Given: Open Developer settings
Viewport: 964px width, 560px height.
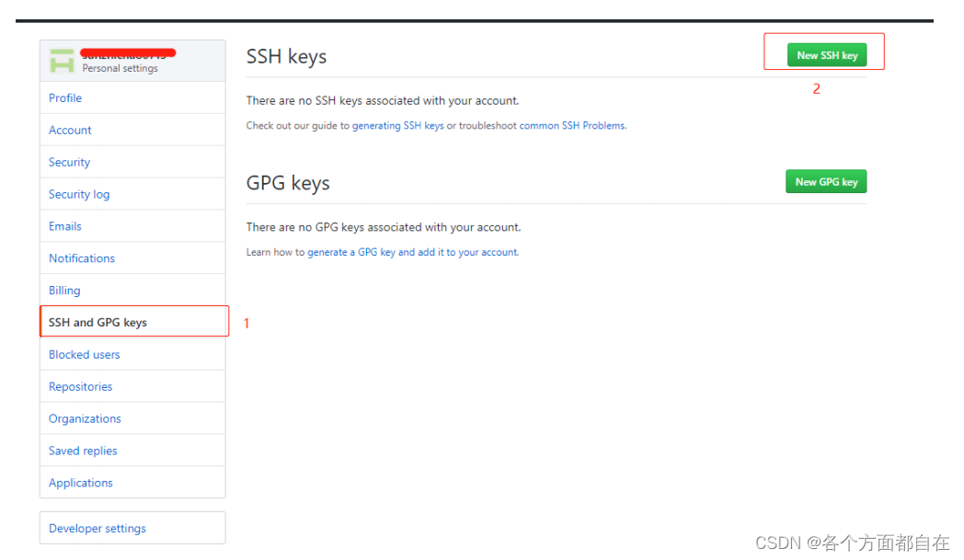Looking at the screenshot, I should click(98, 528).
